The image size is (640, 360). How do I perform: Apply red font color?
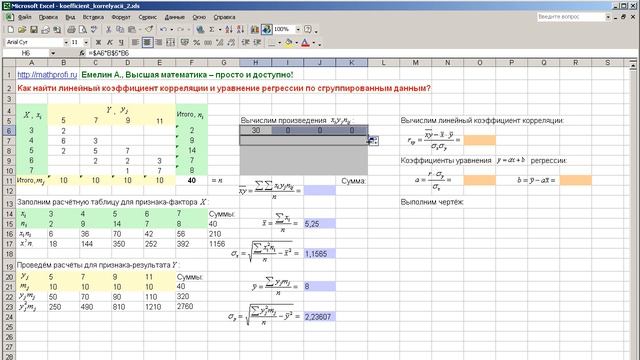(305, 42)
